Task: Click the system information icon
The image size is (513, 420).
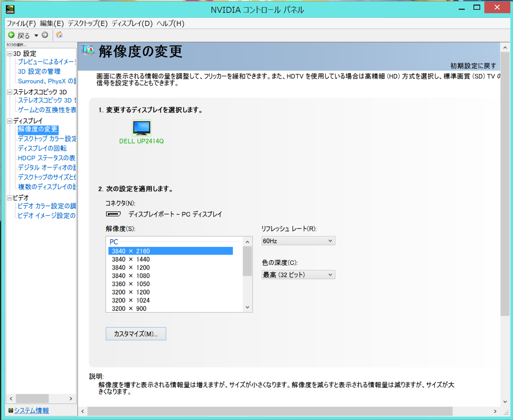Action: (x=11, y=411)
